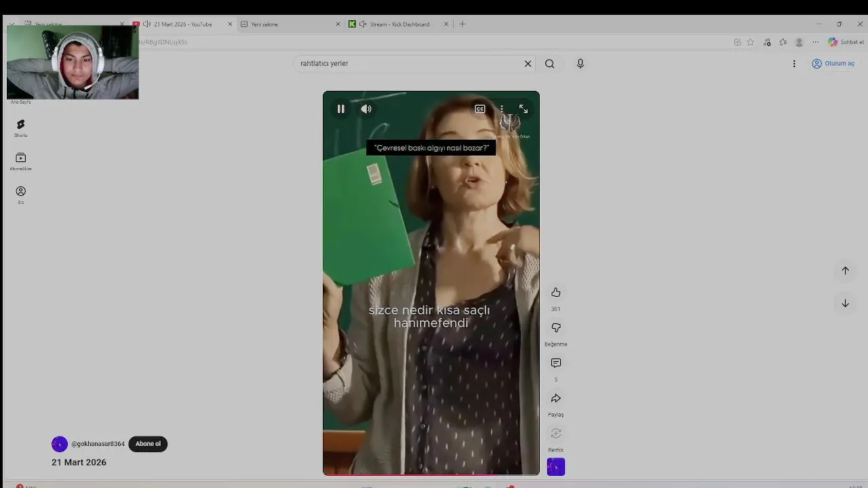Unmute the Kick Dashboard tab speaker icon
The width and height of the screenshot is (868, 488).
(363, 24)
